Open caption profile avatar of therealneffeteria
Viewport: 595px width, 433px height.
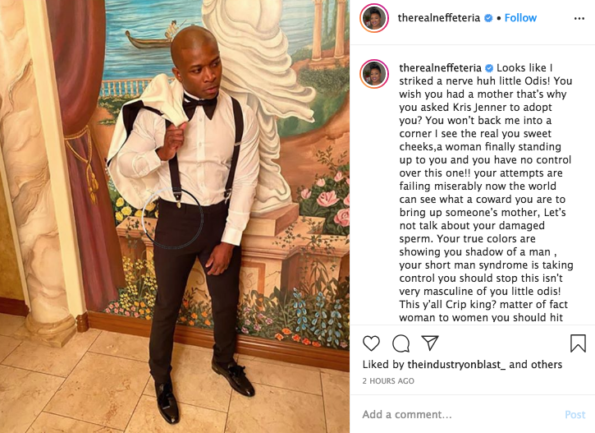click(374, 74)
